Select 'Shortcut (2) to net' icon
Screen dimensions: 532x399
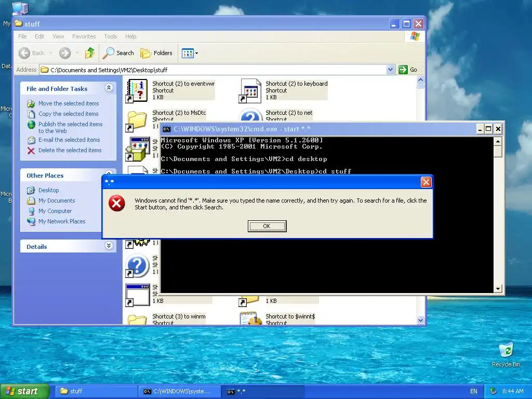[250, 114]
